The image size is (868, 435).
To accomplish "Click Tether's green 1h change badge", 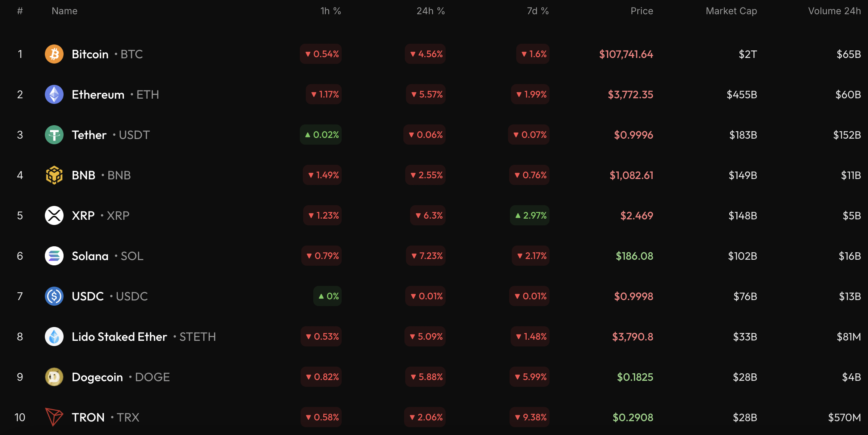I will tap(321, 135).
